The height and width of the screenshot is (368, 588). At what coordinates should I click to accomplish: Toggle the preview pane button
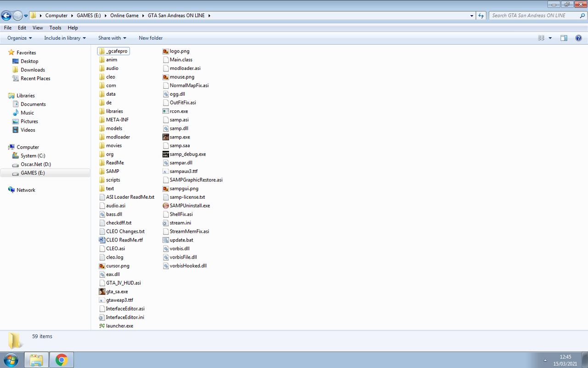[564, 38]
